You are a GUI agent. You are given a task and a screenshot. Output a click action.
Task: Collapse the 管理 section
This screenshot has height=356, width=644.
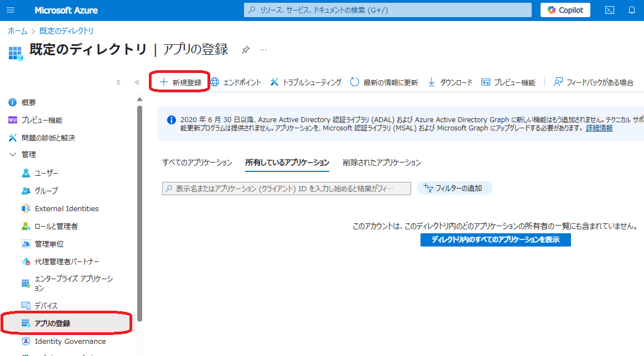(x=13, y=155)
